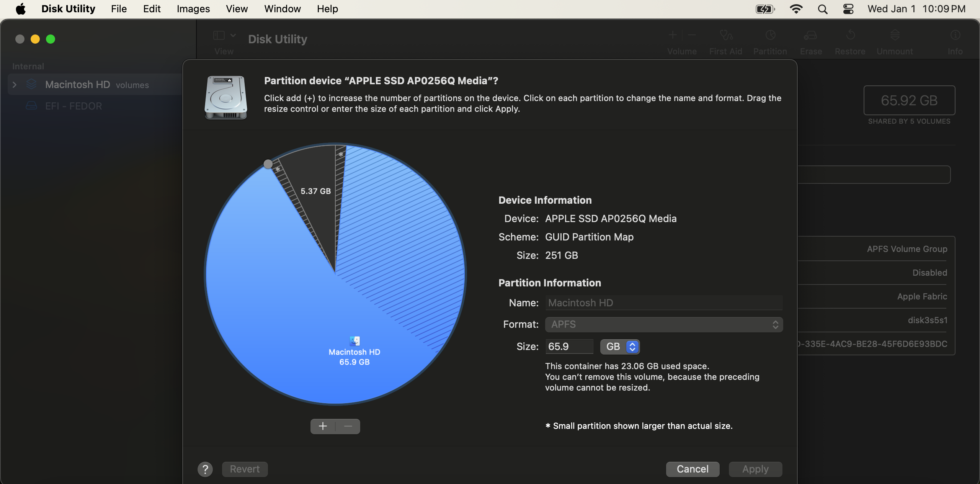Click the Erase toolbar icon

[x=810, y=36]
